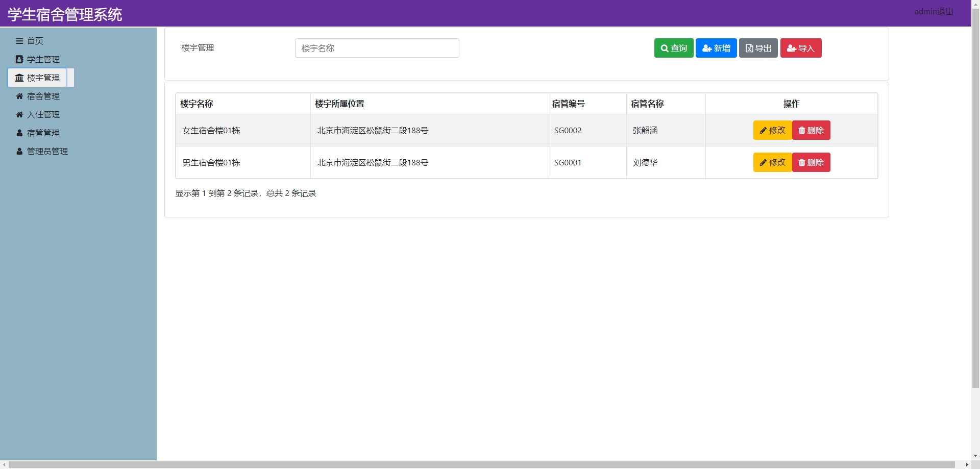Click the admin退出 logout link
The image size is (980, 469).
click(934, 11)
